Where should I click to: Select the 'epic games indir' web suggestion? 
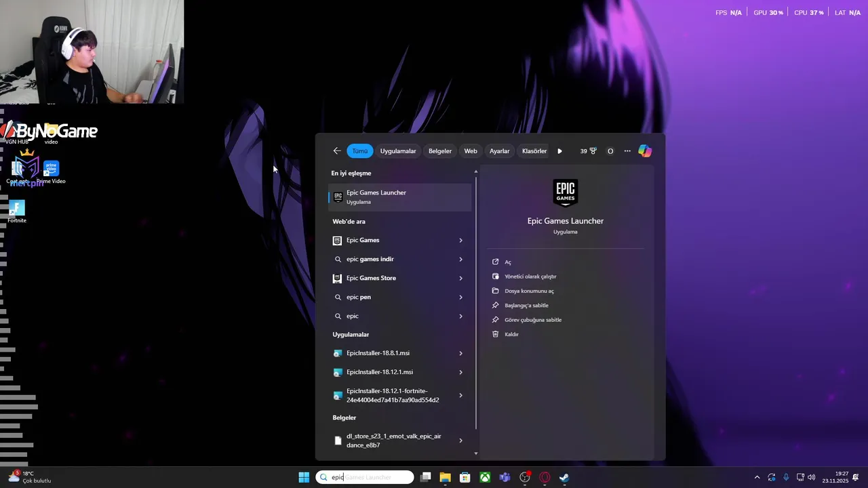pyautogui.click(x=392, y=259)
